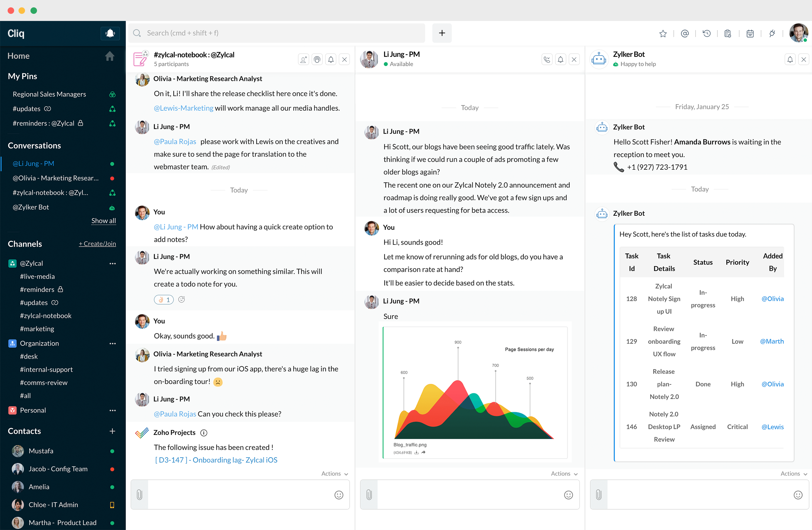Open #marketing channel in sidebar
The width and height of the screenshot is (812, 530).
pos(37,329)
